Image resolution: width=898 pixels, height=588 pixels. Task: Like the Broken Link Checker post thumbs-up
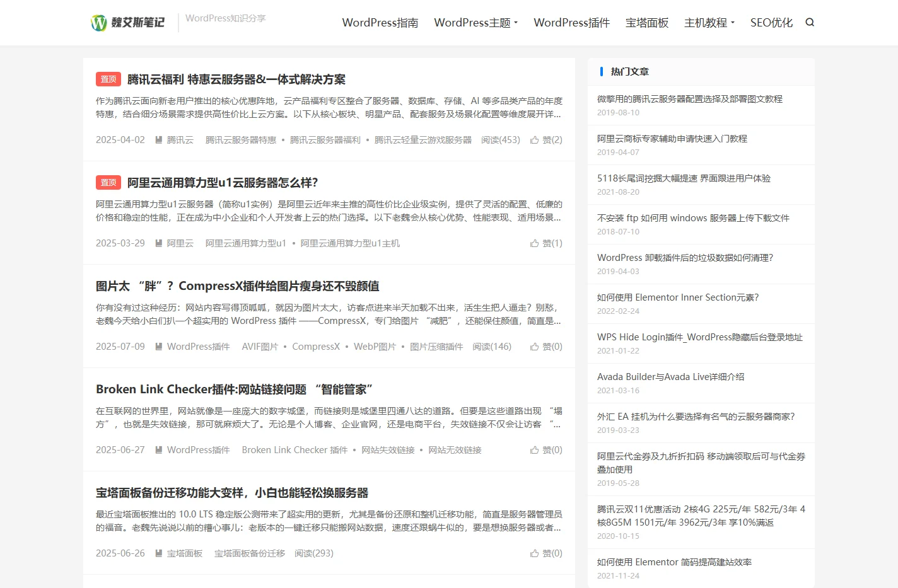(534, 450)
